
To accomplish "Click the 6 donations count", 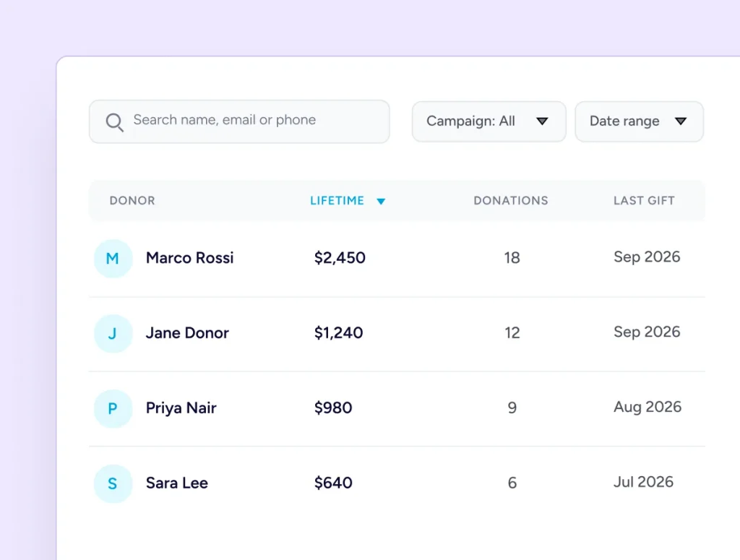I will point(512,483).
